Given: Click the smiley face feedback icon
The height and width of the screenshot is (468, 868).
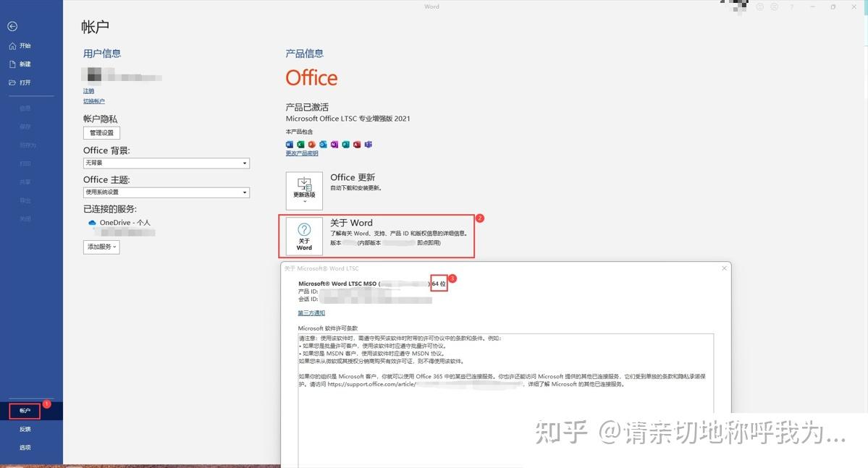Looking at the screenshot, I should (x=759, y=7).
